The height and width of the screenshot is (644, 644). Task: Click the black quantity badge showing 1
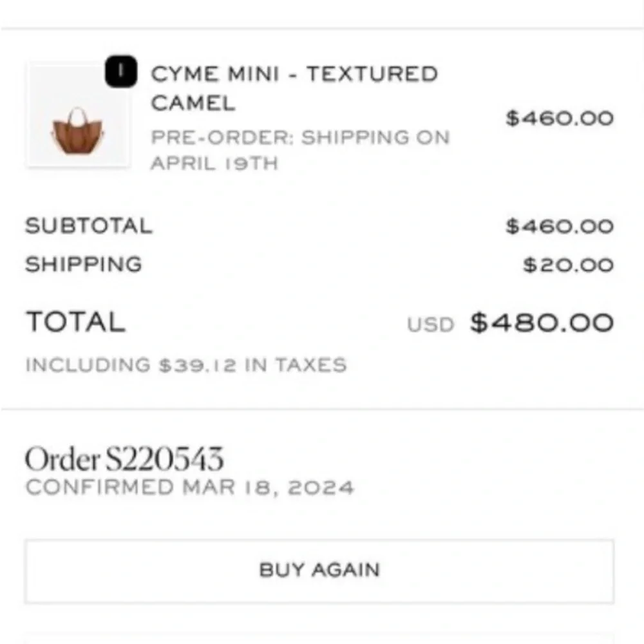tap(120, 74)
